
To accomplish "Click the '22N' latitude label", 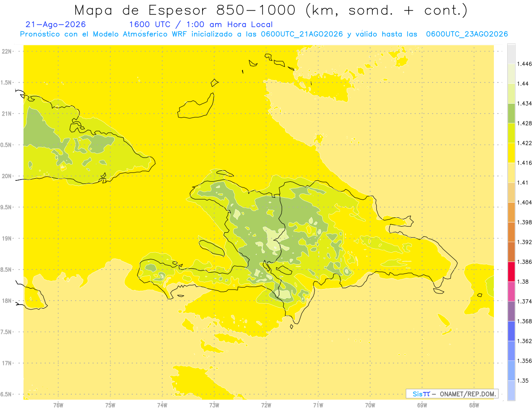I will pyautogui.click(x=7, y=51).
